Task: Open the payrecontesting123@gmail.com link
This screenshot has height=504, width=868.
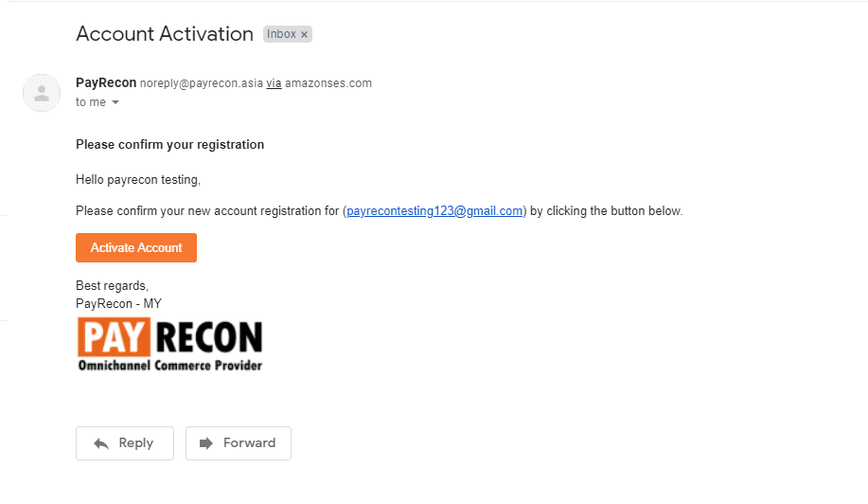Action: tap(434, 211)
